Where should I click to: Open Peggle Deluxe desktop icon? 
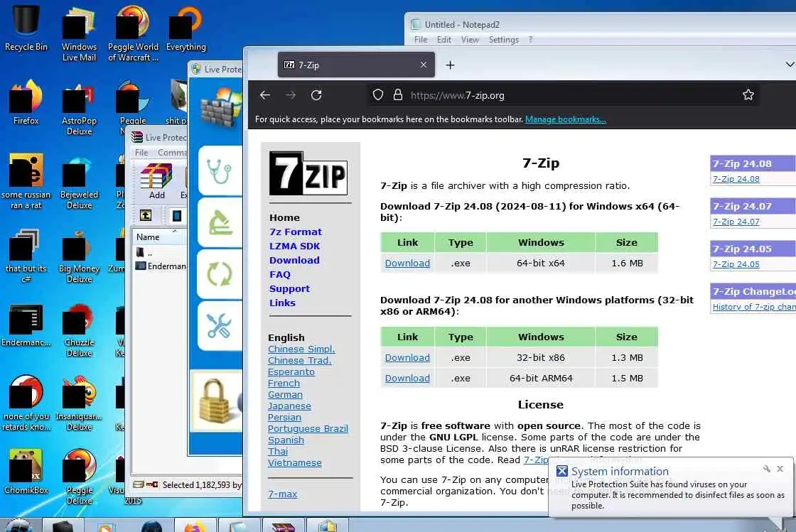tap(79, 477)
